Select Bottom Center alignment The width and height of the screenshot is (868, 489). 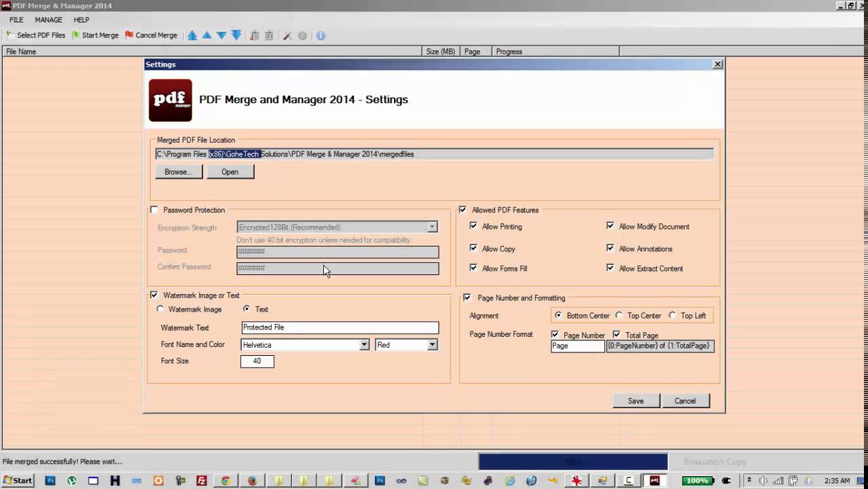(x=558, y=315)
